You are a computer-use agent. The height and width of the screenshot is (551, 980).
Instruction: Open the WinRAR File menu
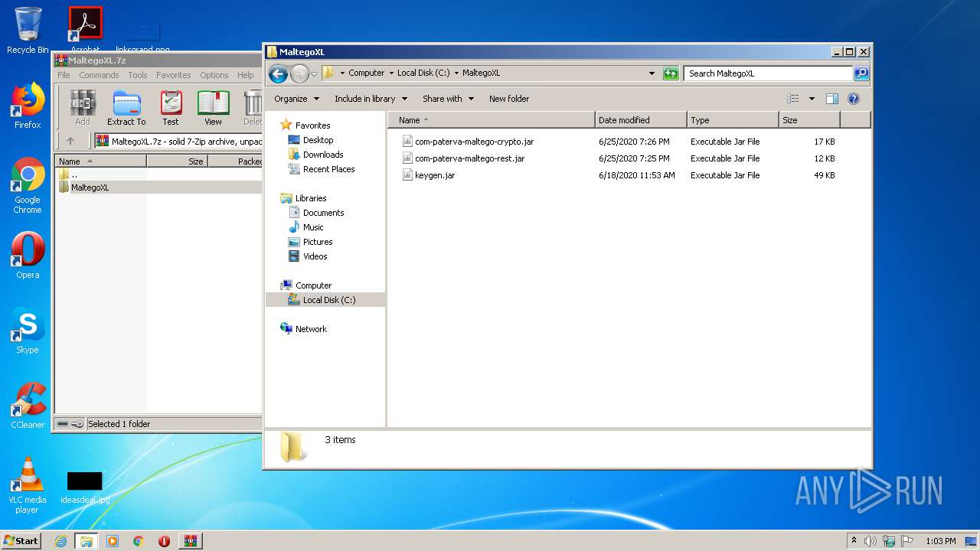point(64,75)
